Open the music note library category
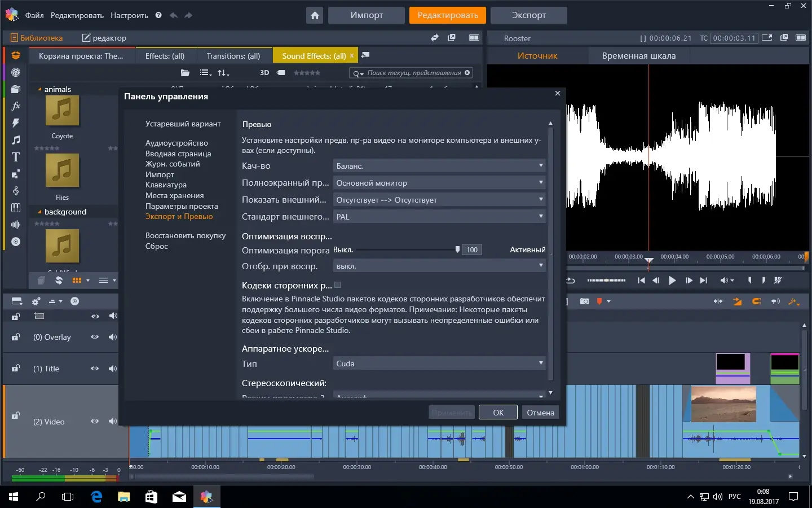Screen dimensions: 812x508 (x=16, y=140)
